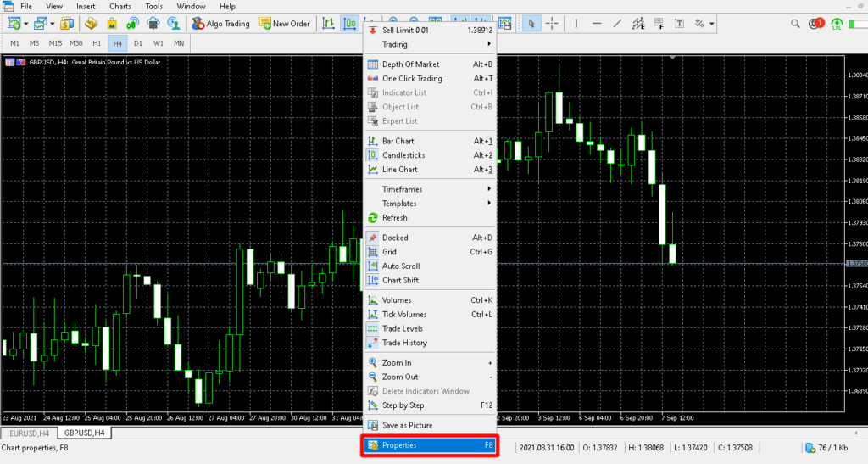Switch to M30 timeframe
This screenshot has width=868, height=464.
75,43
